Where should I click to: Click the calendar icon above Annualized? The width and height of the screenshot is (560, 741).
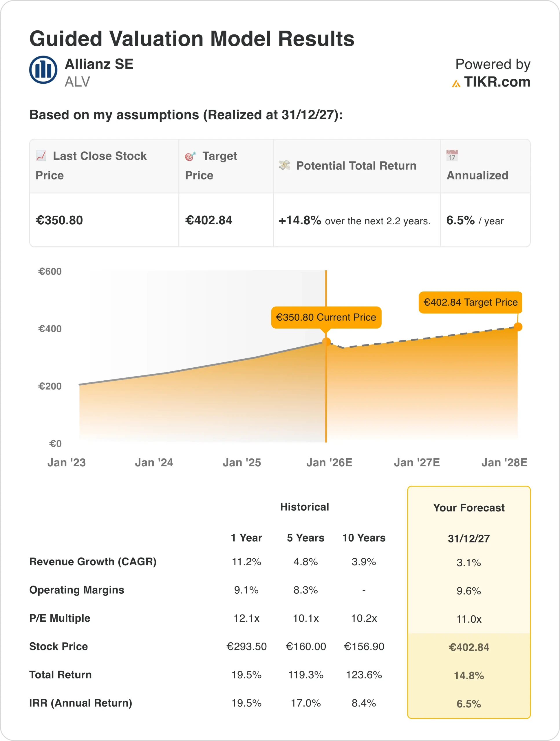[452, 155]
